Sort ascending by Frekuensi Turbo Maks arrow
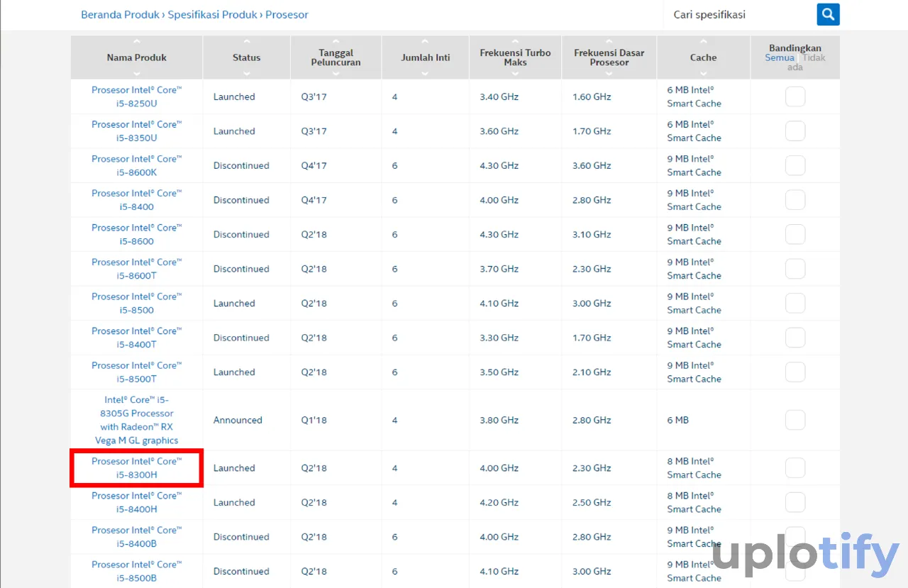 pos(515,42)
